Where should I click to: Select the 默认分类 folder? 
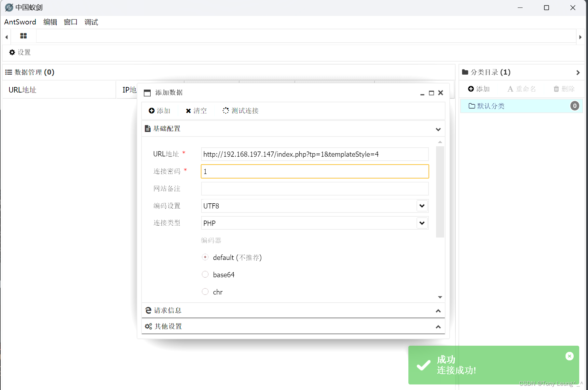click(x=521, y=106)
